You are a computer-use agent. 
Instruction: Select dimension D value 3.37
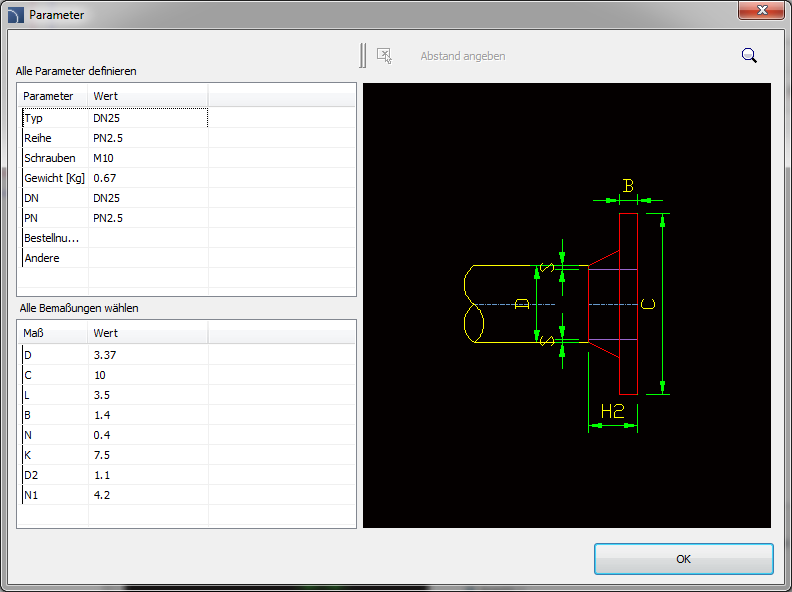[147, 355]
